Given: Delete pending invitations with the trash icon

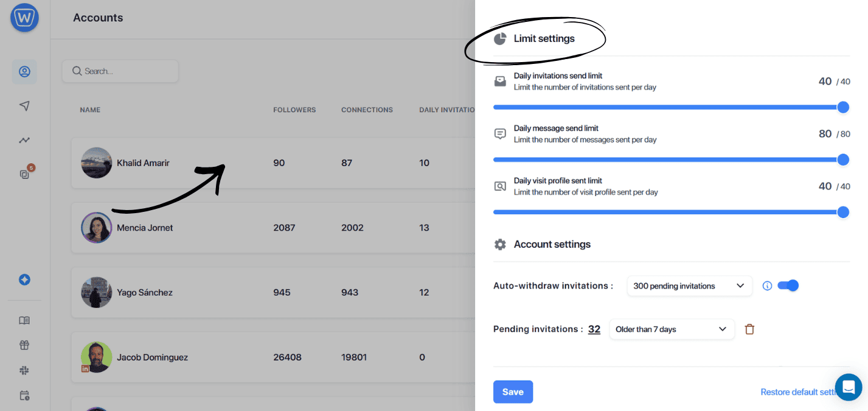Looking at the screenshot, I should point(749,329).
